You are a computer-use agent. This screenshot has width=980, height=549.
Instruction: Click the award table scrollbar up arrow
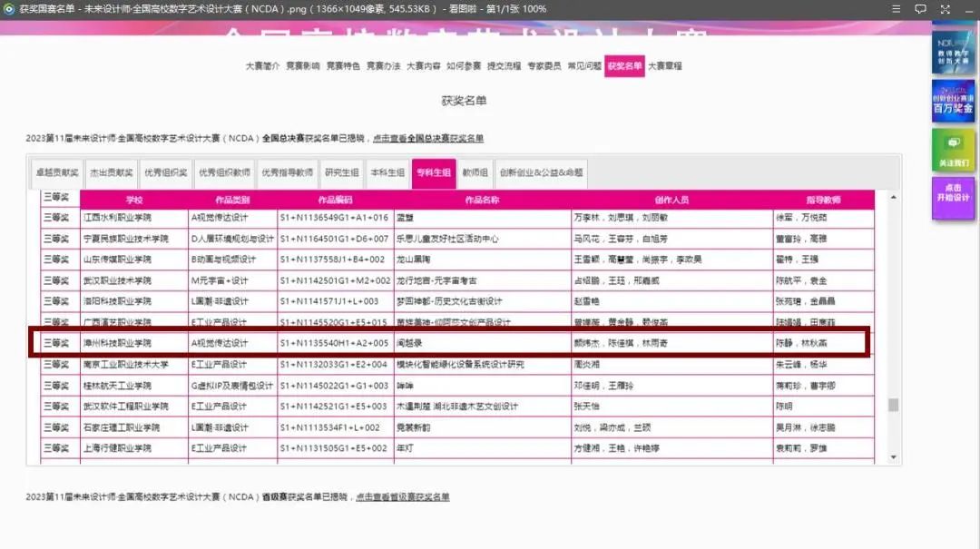[893, 198]
